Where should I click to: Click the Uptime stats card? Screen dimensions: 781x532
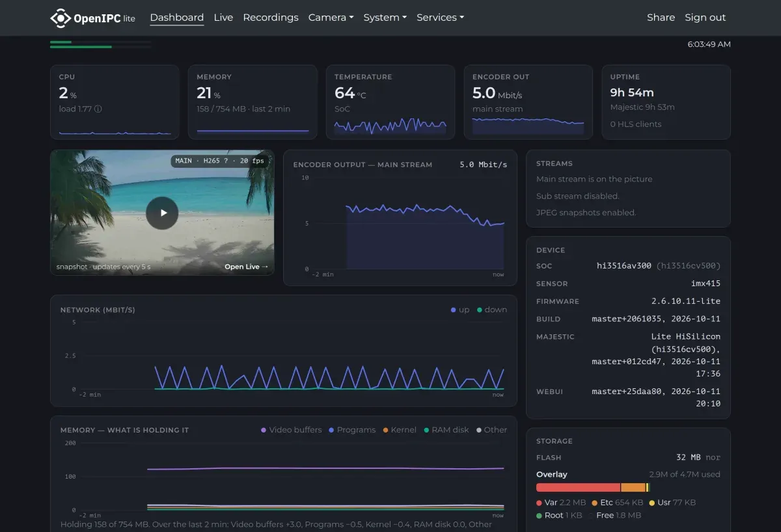tap(666, 102)
